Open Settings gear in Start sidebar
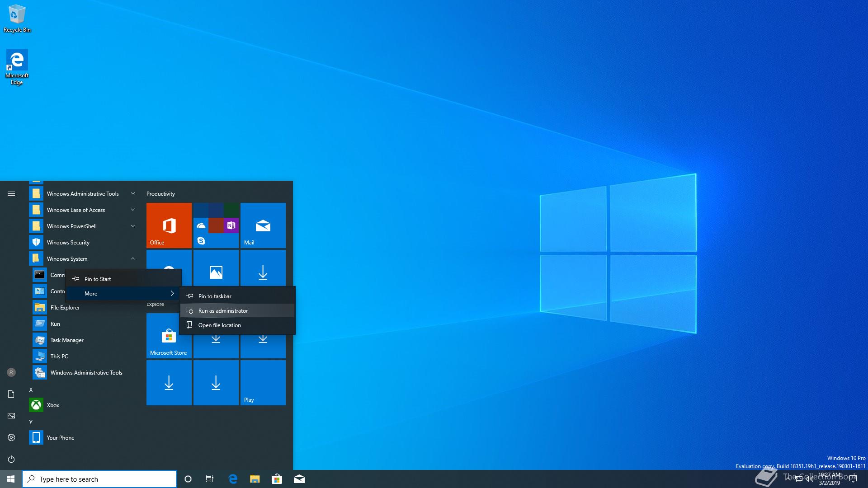Viewport: 868px width, 488px height. click(11, 437)
